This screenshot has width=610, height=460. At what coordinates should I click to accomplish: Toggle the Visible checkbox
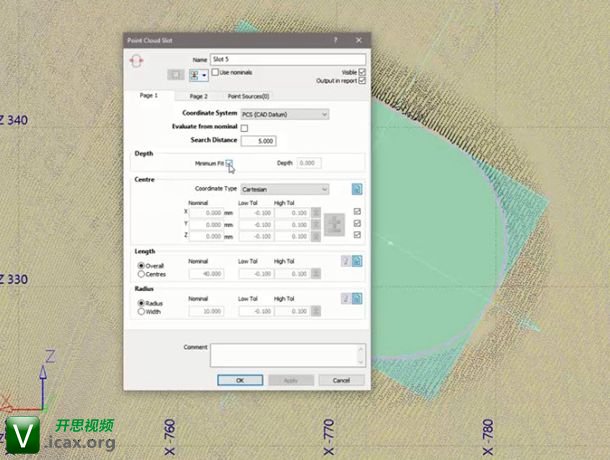click(362, 72)
